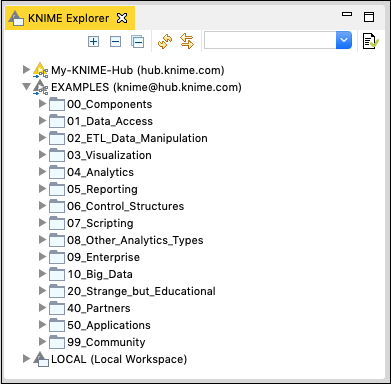The width and height of the screenshot is (391, 384).
Task: Expand the My-KNIME-Hub mount point
Action: [26, 70]
